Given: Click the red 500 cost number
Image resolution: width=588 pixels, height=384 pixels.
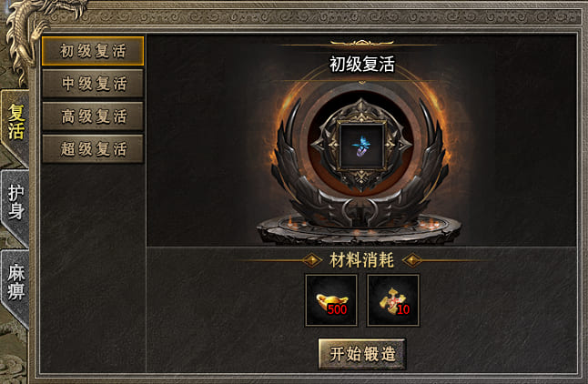Looking at the screenshot, I should click(x=337, y=309).
